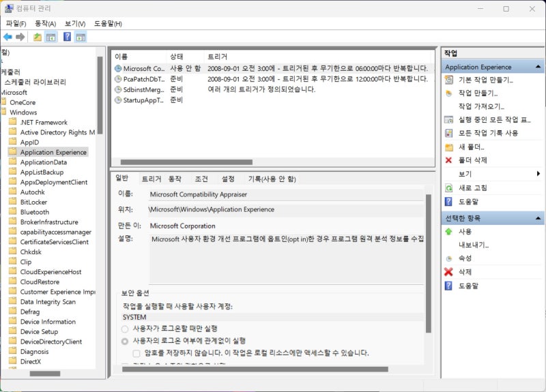
Task: Switch to the 트리거 tab
Action: (151, 179)
